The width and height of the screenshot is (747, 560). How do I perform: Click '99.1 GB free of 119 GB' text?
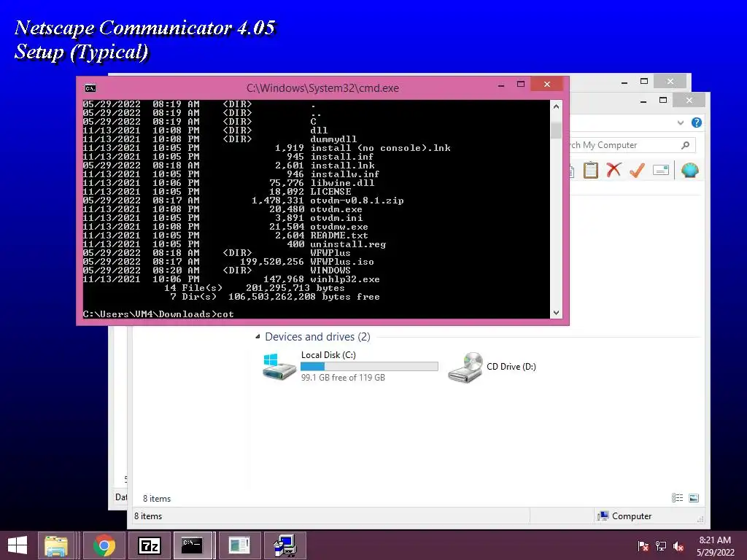[x=343, y=377]
